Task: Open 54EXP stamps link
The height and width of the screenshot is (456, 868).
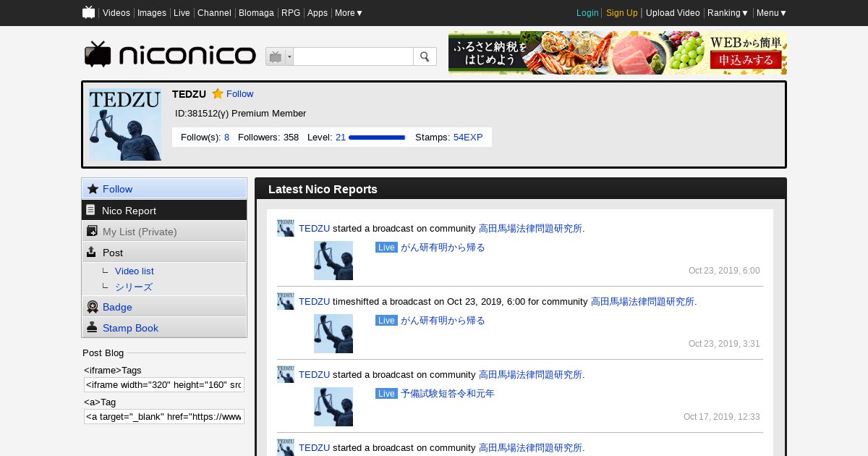Action: [x=468, y=138]
